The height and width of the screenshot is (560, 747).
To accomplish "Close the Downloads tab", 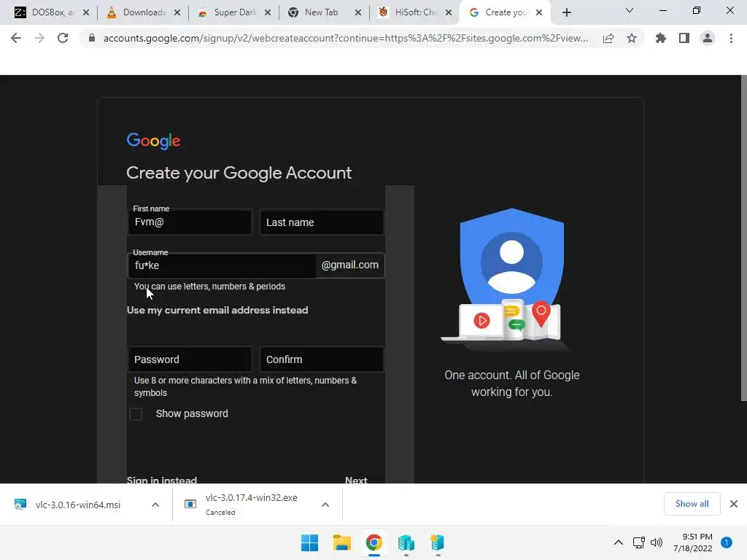I will point(177,12).
